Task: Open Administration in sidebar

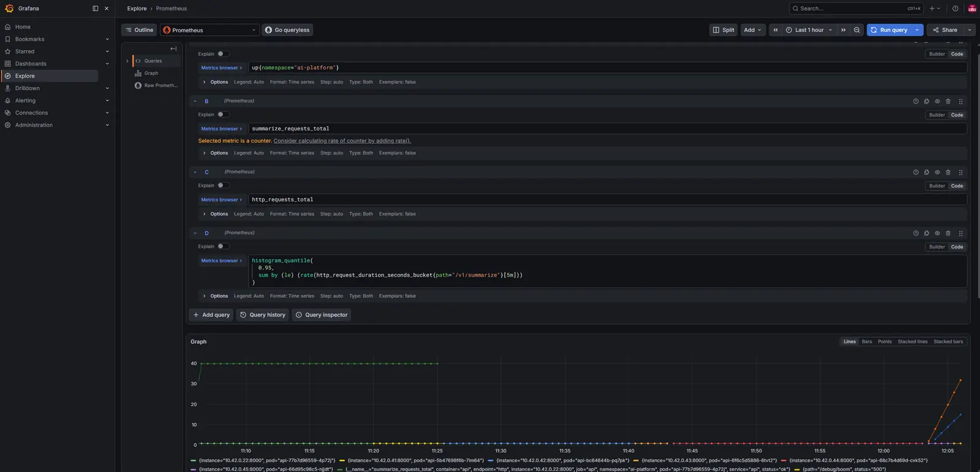Action: coord(34,125)
